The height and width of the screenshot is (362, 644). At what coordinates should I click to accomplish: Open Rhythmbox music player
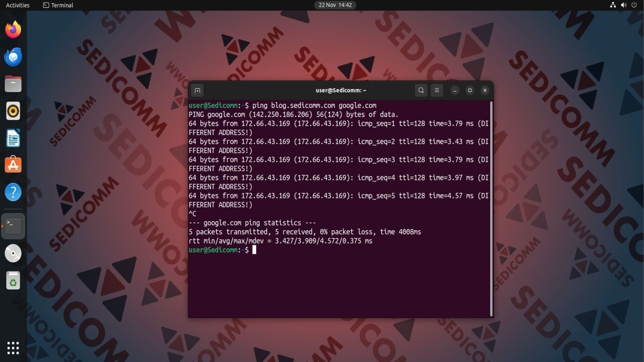pos(13,111)
